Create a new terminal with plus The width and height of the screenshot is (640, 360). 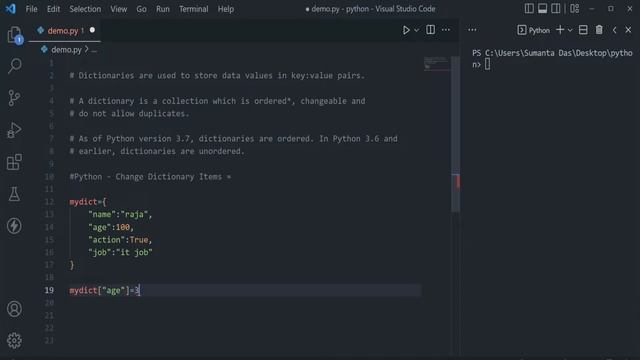tap(560, 30)
